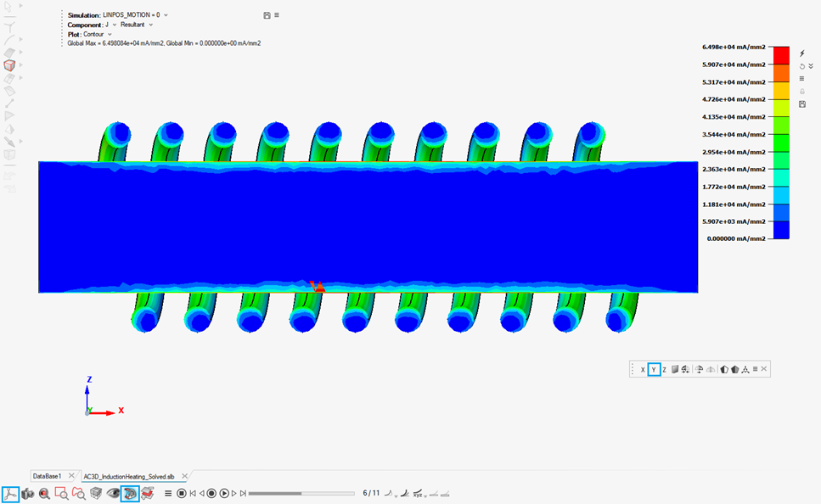The height and width of the screenshot is (504, 821).
Task: Click the dark blue legend color band
Action: 781,230
